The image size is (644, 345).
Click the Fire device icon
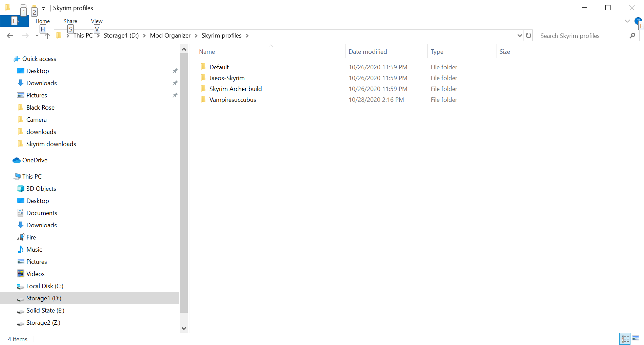(21, 237)
